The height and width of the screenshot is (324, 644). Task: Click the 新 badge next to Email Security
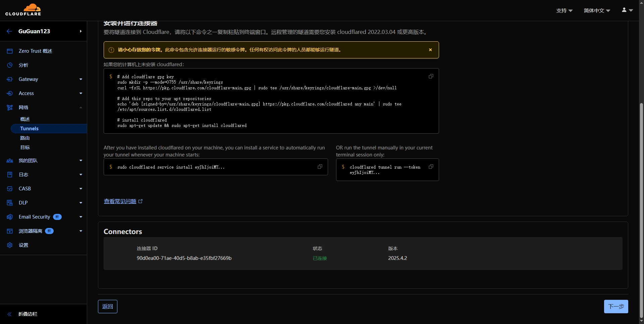click(57, 217)
